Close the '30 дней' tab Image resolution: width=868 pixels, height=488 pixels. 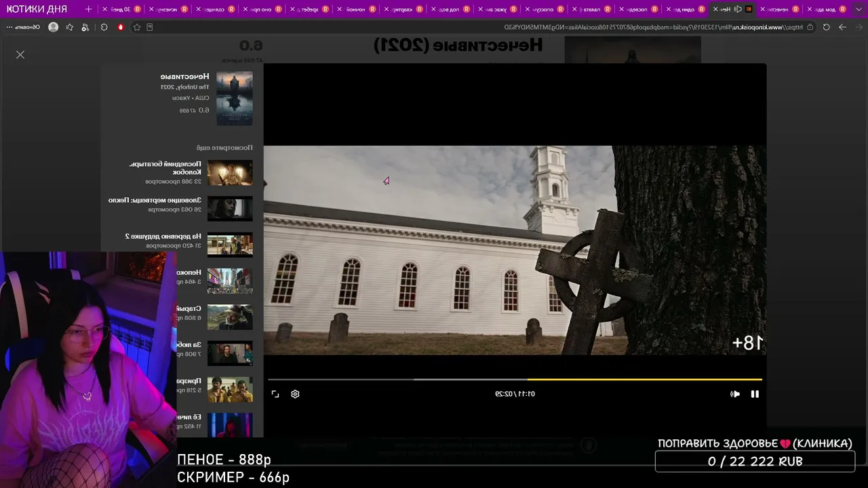105,9
